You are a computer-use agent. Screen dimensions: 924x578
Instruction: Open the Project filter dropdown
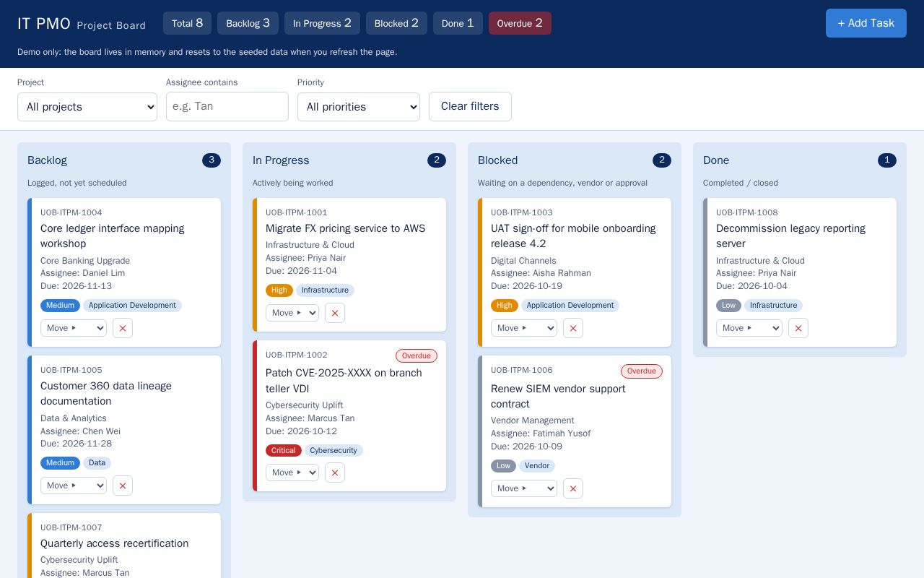[x=87, y=107]
